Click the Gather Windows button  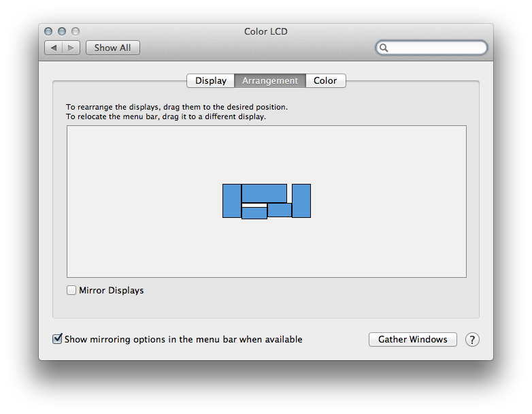[x=412, y=339]
